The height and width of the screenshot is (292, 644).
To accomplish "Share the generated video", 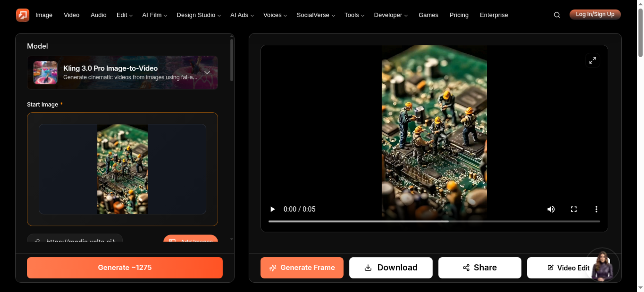I will click(480, 268).
